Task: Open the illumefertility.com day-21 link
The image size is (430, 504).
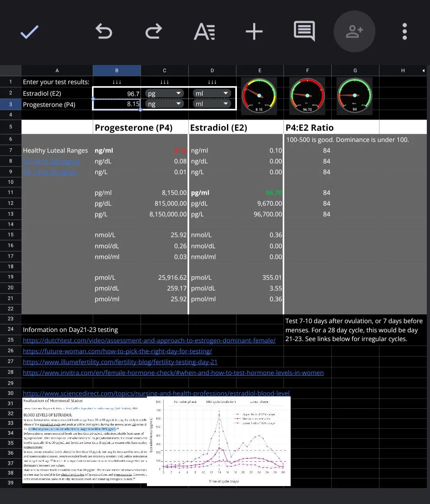Action: 120,362
